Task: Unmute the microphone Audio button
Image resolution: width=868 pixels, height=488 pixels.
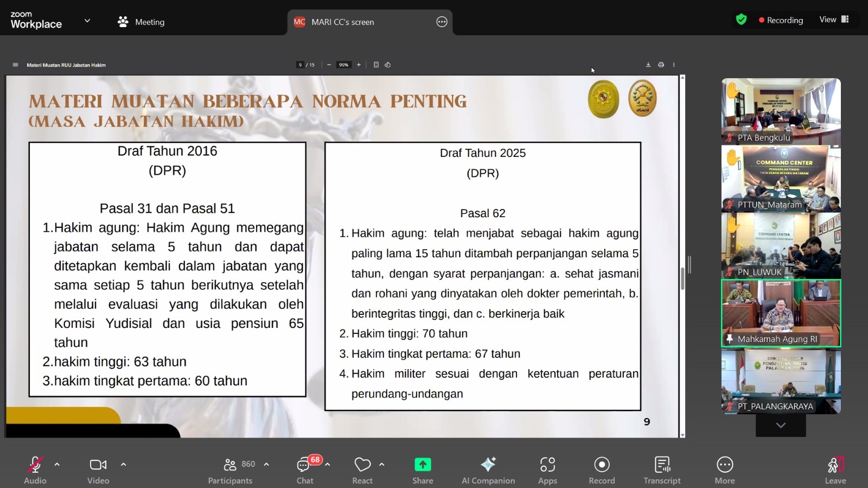Action: pos(35,470)
